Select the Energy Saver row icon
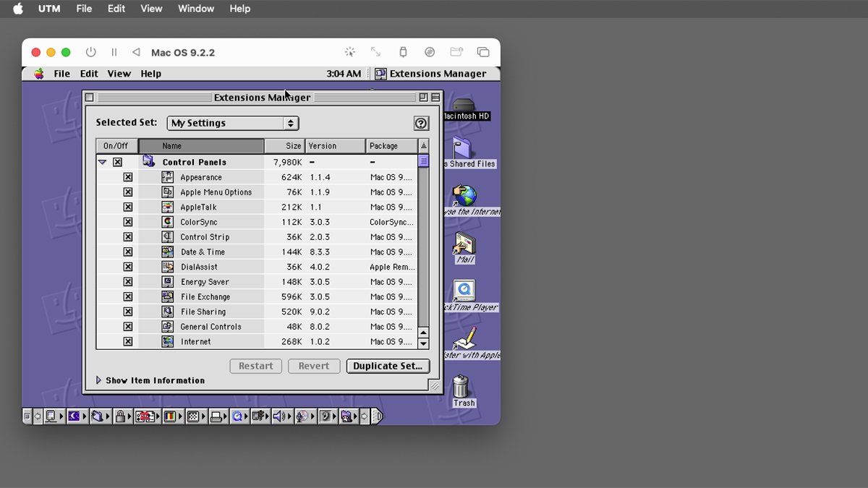The height and width of the screenshot is (488, 868). (167, 282)
